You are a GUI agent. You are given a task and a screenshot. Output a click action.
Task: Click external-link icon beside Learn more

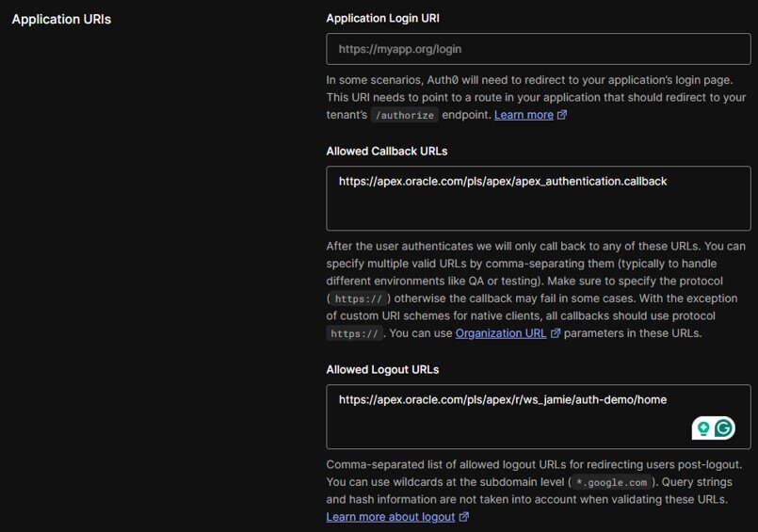pyautogui.click(x=562, y=115)
